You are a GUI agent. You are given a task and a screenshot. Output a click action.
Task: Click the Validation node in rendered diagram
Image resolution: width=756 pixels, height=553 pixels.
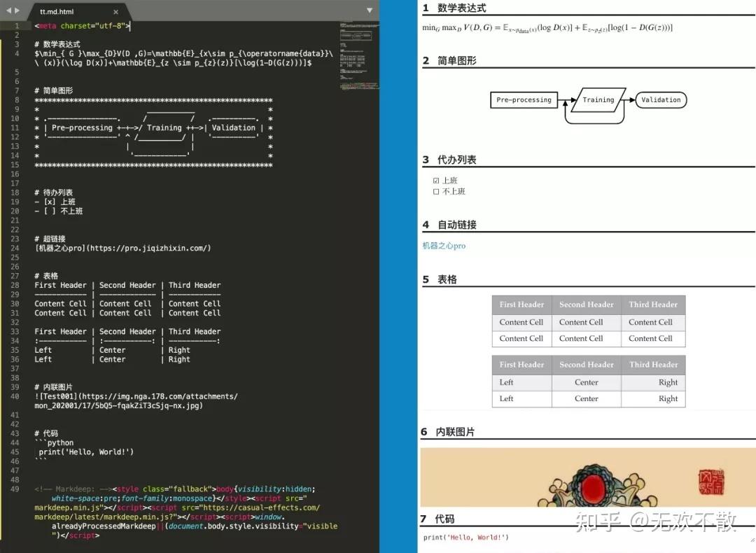click(661, 100)
